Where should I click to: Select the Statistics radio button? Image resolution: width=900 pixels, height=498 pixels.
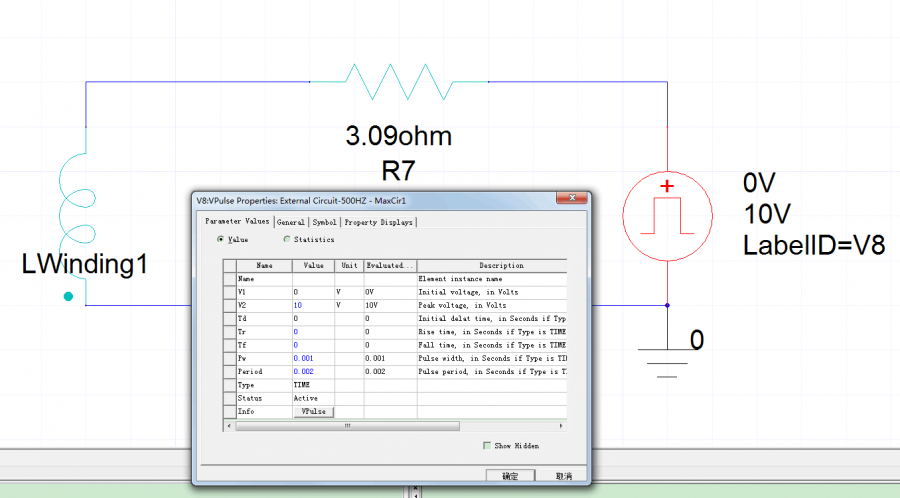(288, 240)
